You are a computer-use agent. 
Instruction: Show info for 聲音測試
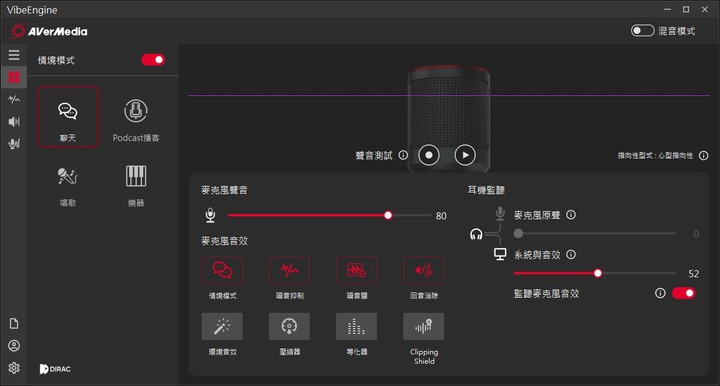pos(403,155)
